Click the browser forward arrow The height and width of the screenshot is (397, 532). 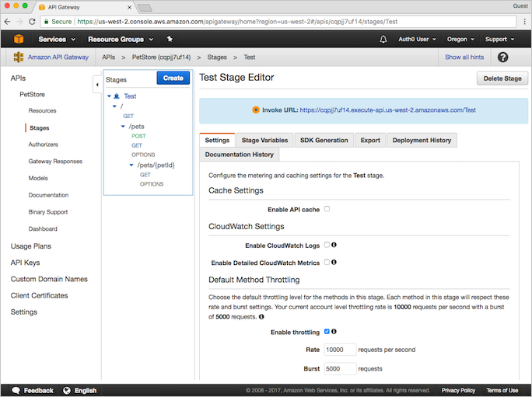tap(19, 22)
